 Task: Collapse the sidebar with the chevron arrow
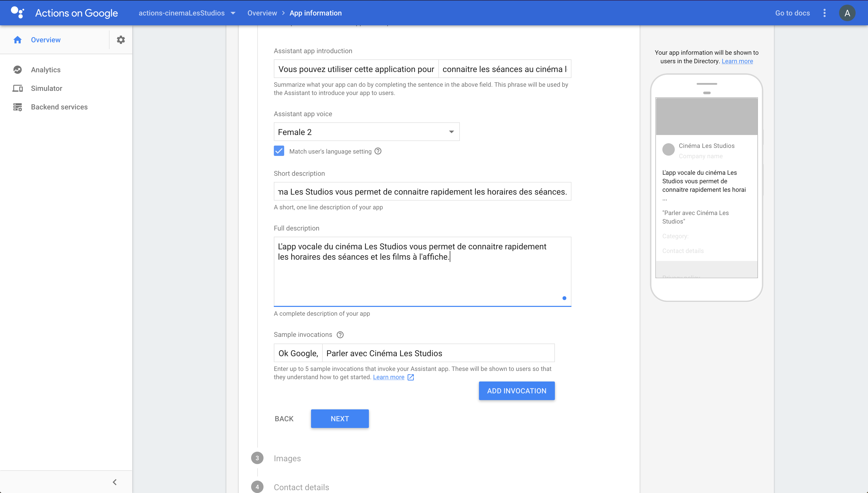(114, 482)
